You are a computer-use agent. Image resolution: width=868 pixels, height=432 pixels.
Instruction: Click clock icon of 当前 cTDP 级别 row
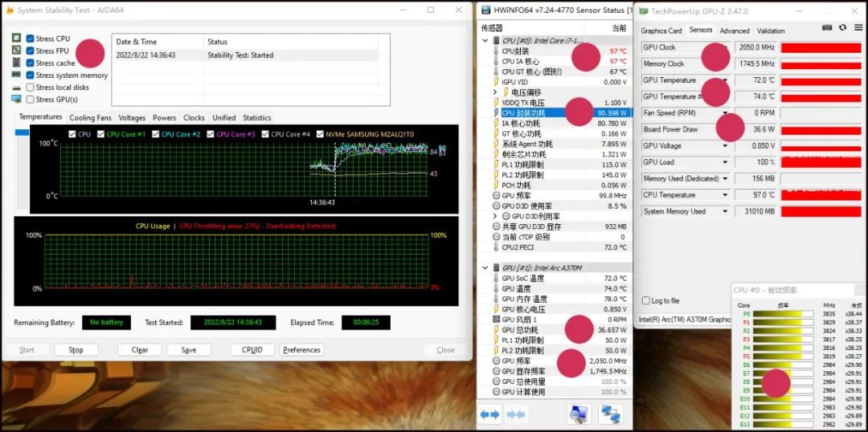[496, 237]
